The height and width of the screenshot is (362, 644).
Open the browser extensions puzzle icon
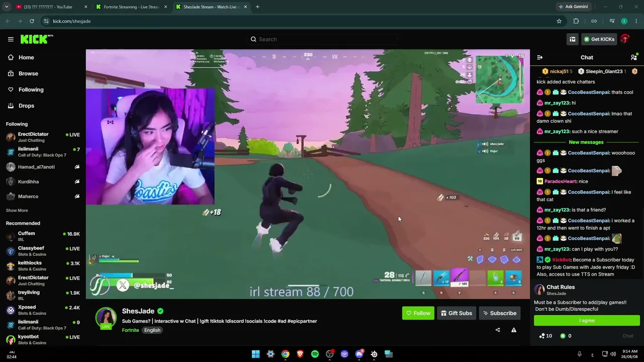(576, 21)
